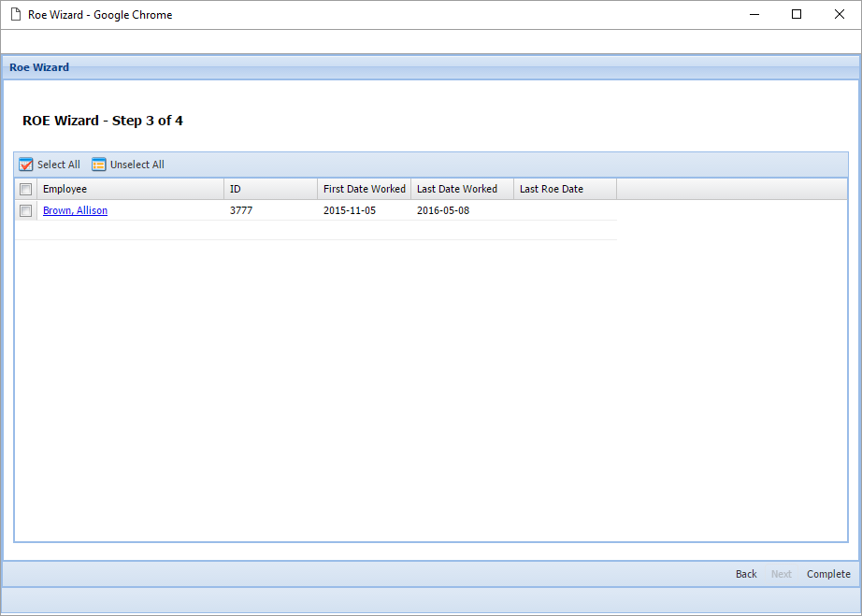862x616 pixels.
Task: Sort by First Date Worked column
Action: [364, 189]
